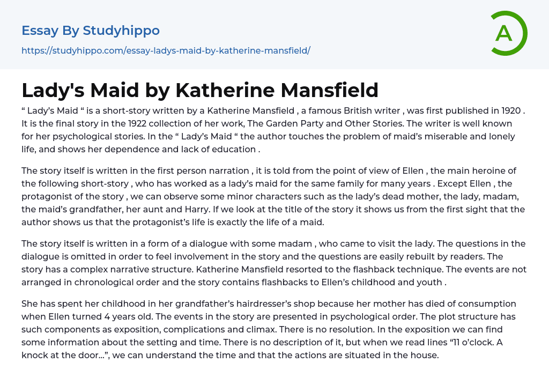Image resolution: width=549 pixels, height=392 pixels.
Task: Click the paragraph about first person narration
Action: tap(268, 196)
